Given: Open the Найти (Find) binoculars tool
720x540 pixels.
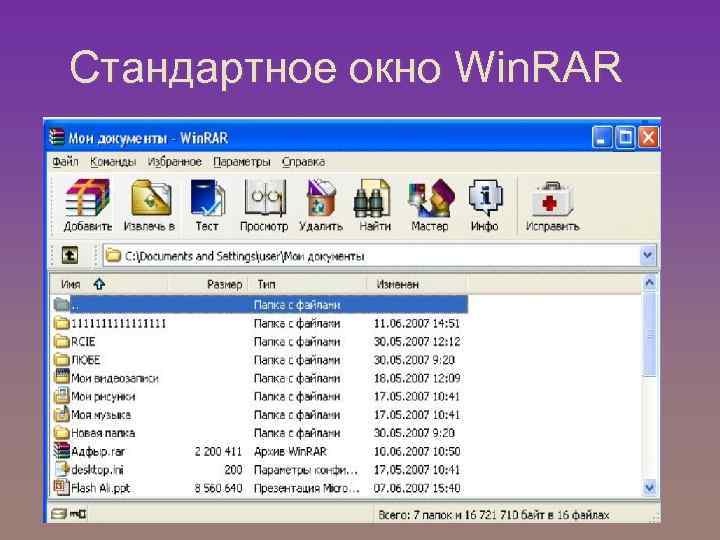Looking at the screenshot, I should 372,198.
